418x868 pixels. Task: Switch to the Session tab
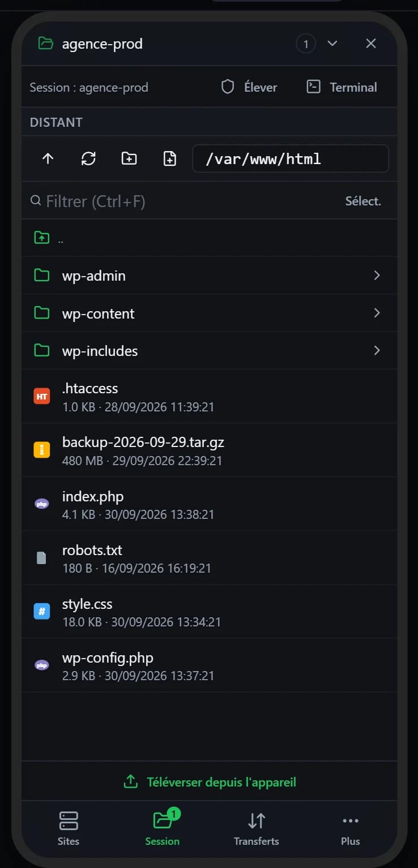(x=163, y=828)
